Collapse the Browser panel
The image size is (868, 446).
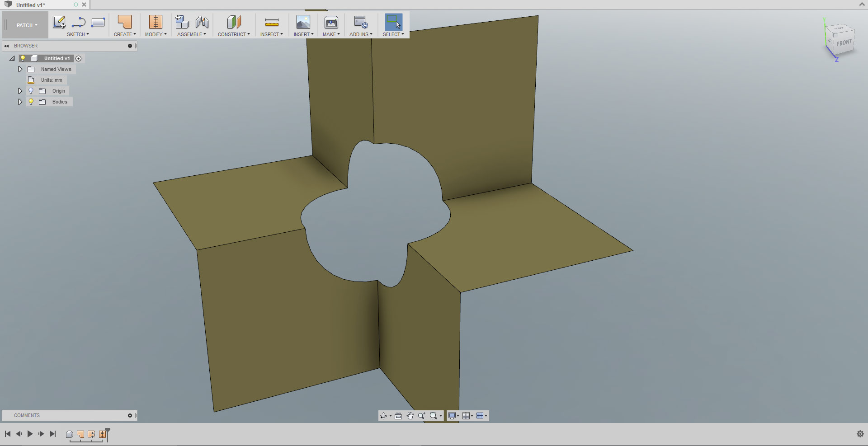6,45
